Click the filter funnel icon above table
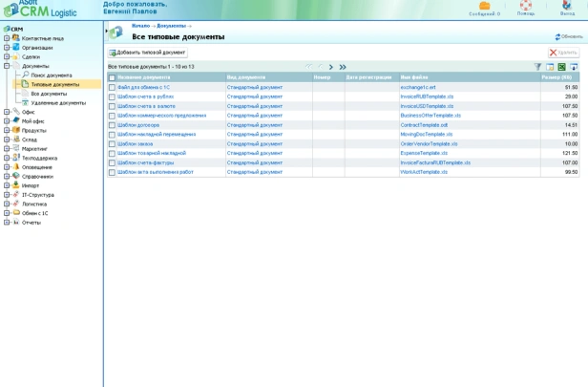588x387 pixels. coord(537,67)
